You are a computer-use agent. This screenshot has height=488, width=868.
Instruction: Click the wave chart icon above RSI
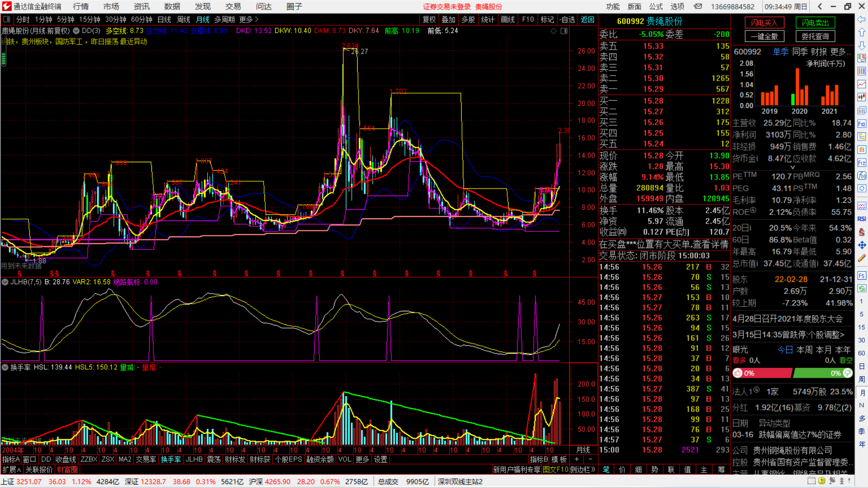point(862,206)
